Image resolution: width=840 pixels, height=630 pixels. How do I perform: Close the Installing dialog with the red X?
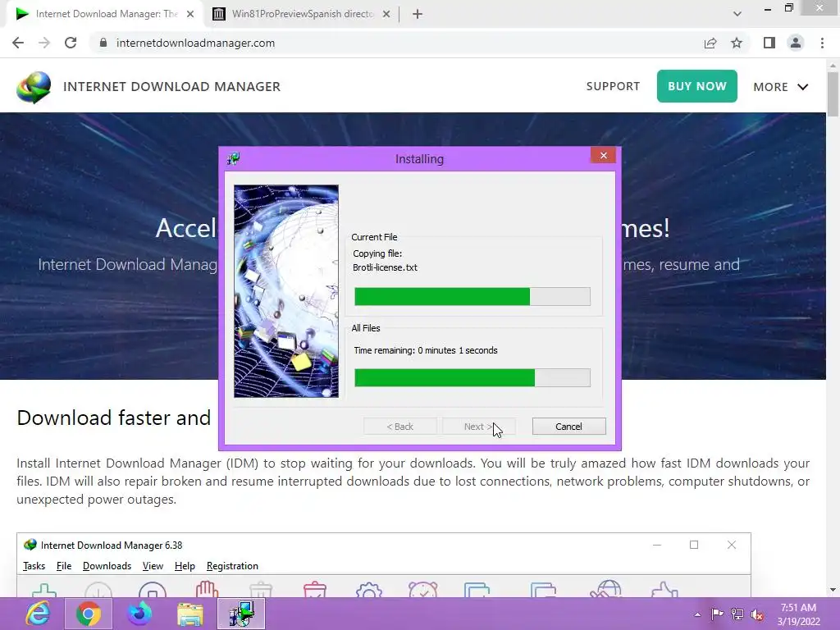tap(603, 155)
